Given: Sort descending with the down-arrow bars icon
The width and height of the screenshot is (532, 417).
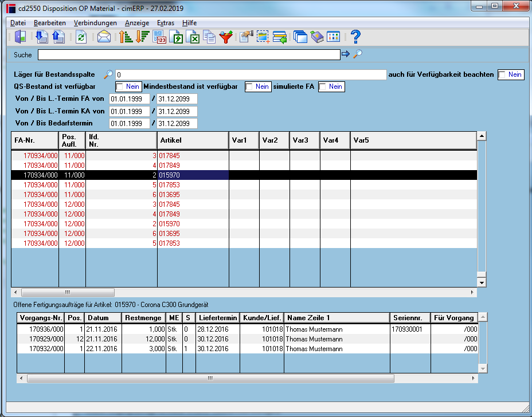Looking at the screenshot, I should coord(143,37).
